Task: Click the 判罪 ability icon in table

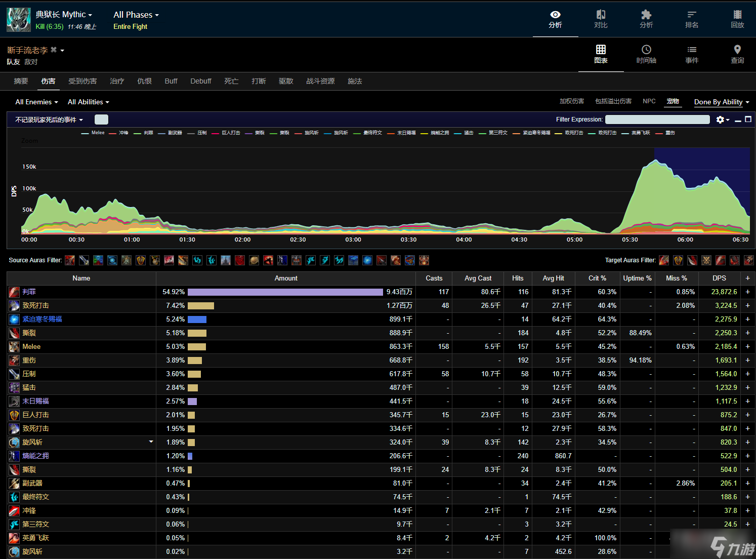Action: tap(14, 292)
